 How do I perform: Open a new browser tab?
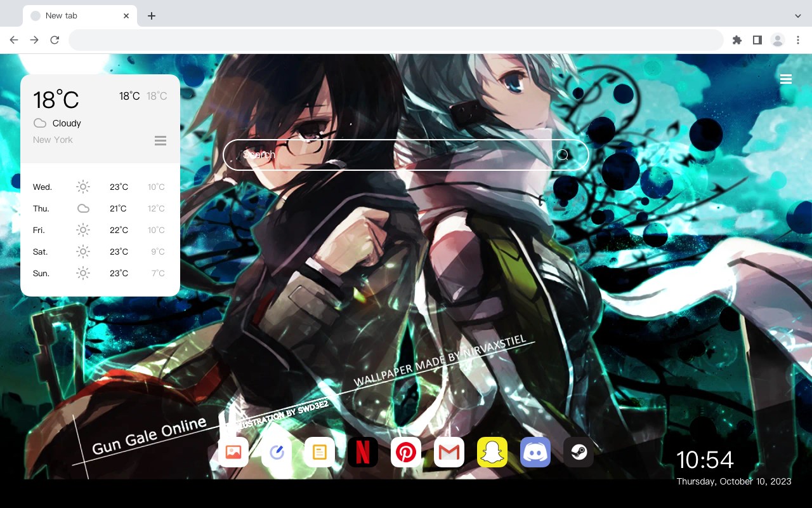(x=151, y=16)
